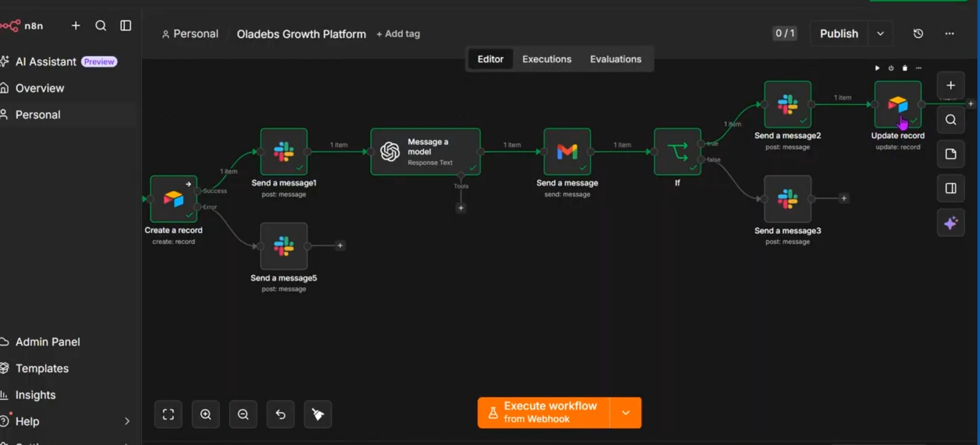
Task: Execute Update record node with play icon
Action: click(877, 68)
